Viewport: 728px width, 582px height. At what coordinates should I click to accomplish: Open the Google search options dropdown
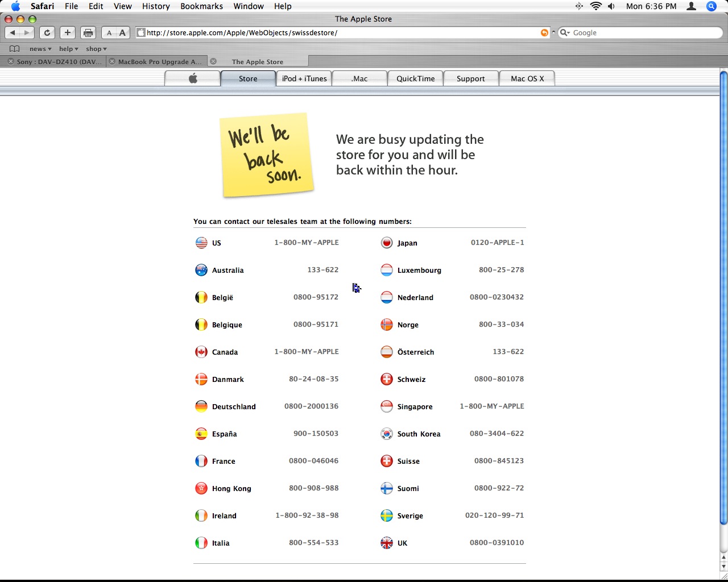pyautogui.click(x=565, y=32)
